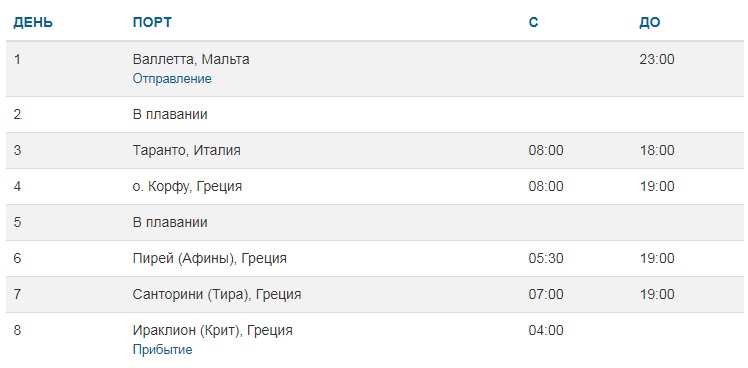The height and width of the screenshot is (368, 748).
Task: Click the В плавании entry on day 5
Action: pyautogui.click(x=170, y=222)
